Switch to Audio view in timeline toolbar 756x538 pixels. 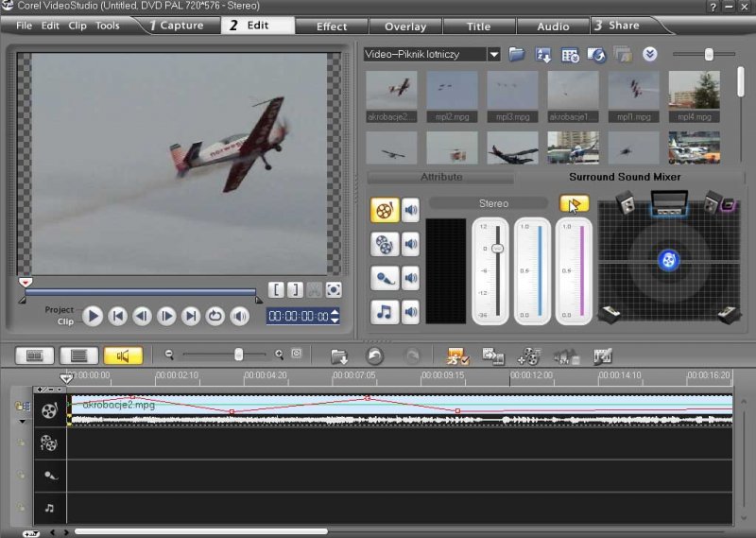[123, 356]
